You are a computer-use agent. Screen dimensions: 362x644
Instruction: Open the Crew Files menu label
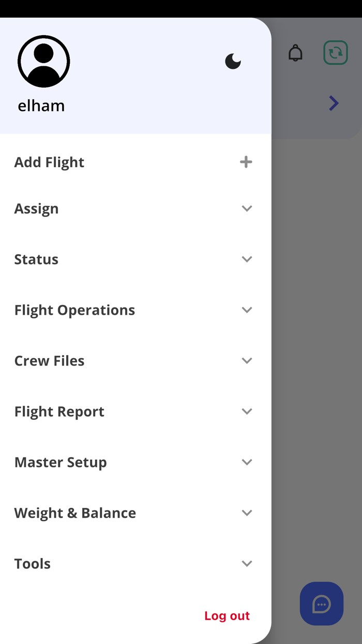pos(49,361)
